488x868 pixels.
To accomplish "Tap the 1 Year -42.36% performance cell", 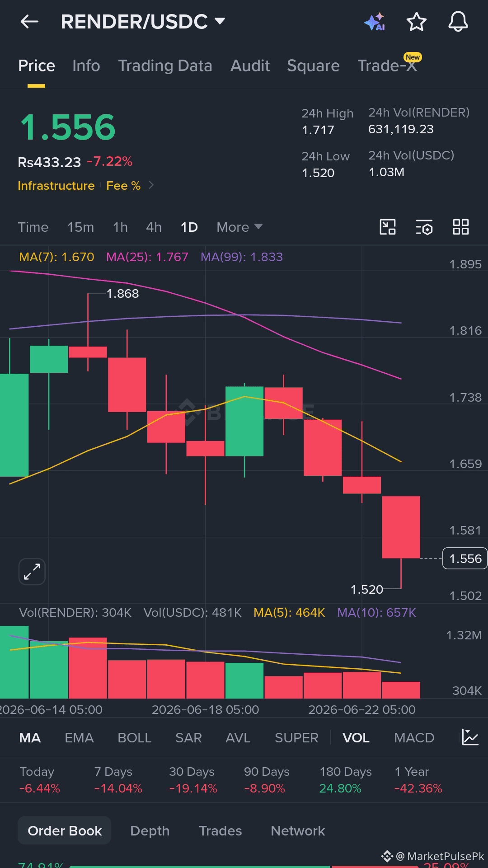I will pos(418,780).
